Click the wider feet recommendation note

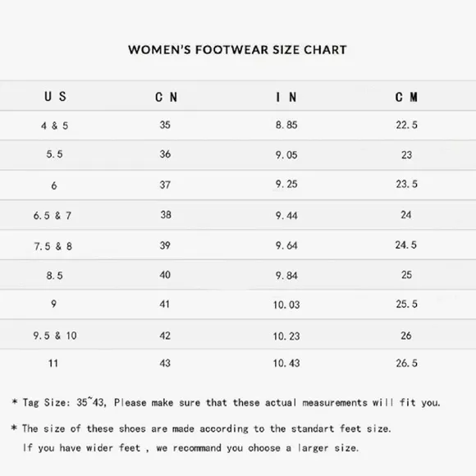[190, 448]
